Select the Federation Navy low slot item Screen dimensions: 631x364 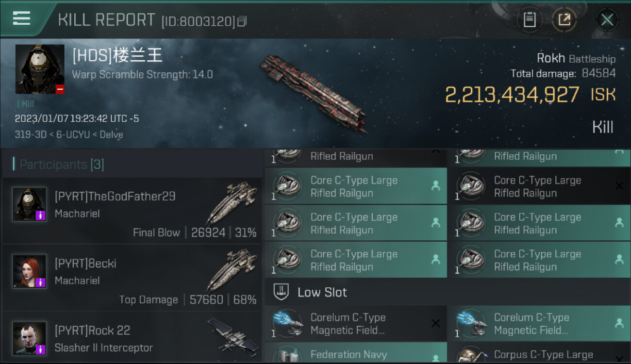tap(356, 352)
